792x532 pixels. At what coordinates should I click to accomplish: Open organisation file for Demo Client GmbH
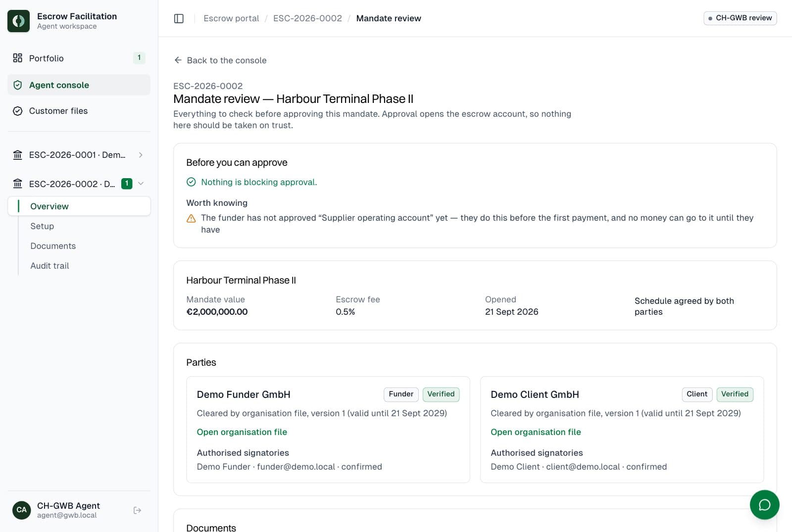536,432
